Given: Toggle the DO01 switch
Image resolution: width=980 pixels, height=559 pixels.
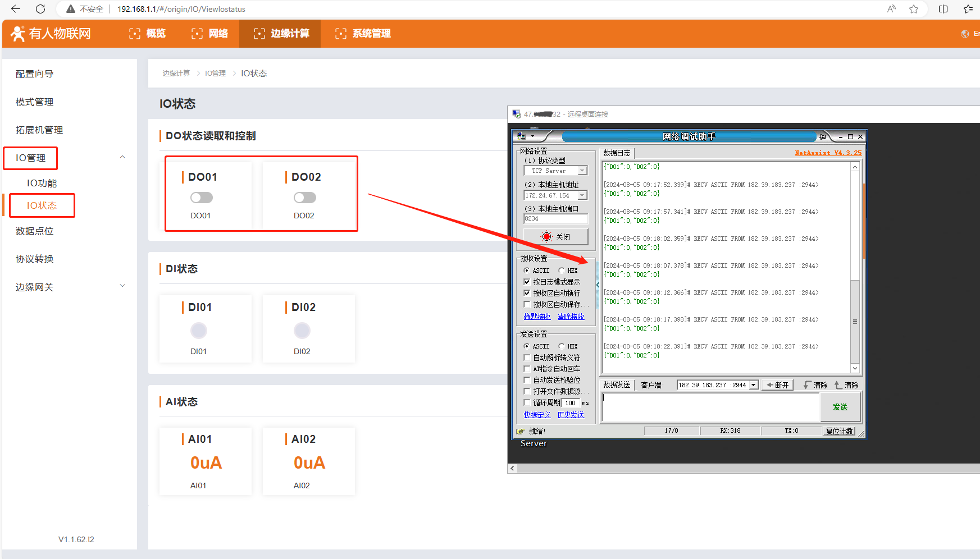Looking at the screenshot, I should (x=201, y=198).
